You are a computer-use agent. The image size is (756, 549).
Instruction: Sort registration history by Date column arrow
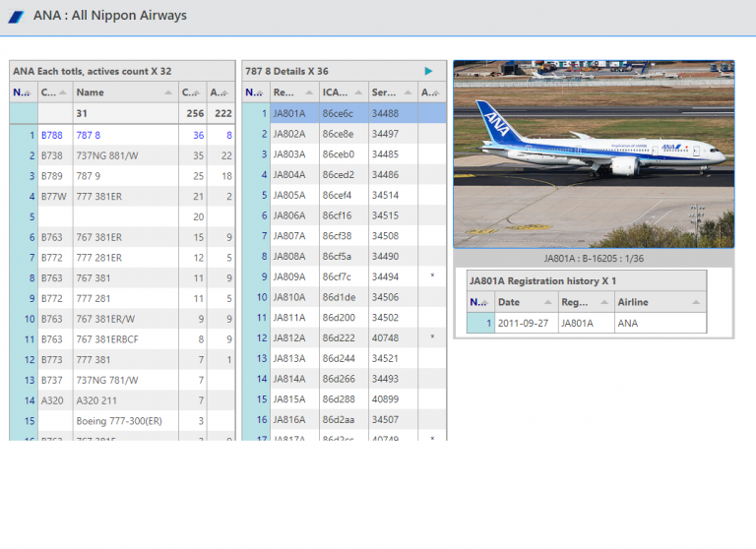click(548, 302)
